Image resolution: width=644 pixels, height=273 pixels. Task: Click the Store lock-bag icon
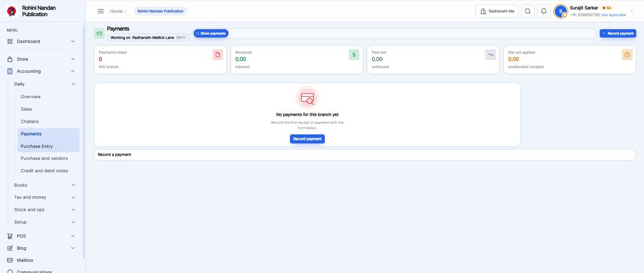coord(10,59)
